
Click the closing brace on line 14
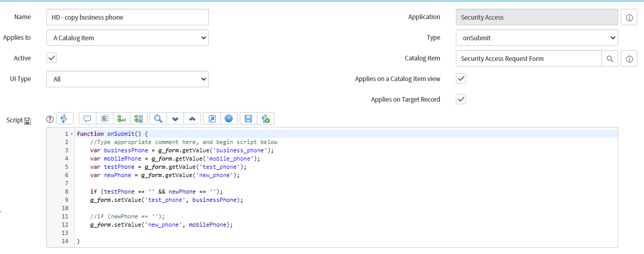(x=78, y=241)
